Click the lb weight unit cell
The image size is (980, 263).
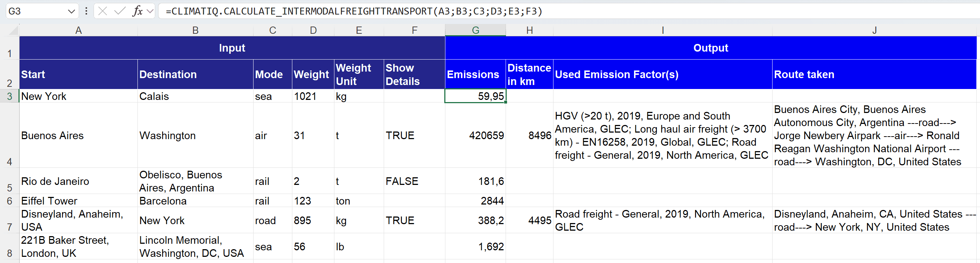coord(359,246)
